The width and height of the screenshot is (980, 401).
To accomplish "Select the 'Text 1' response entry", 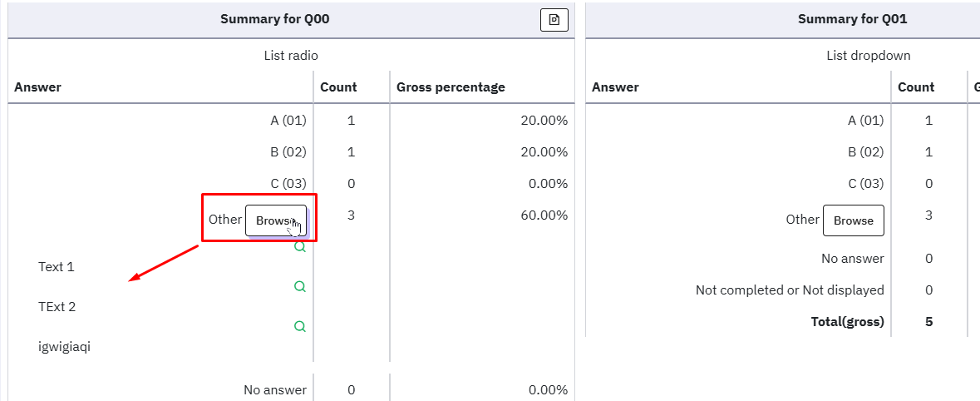I will 57,267.
